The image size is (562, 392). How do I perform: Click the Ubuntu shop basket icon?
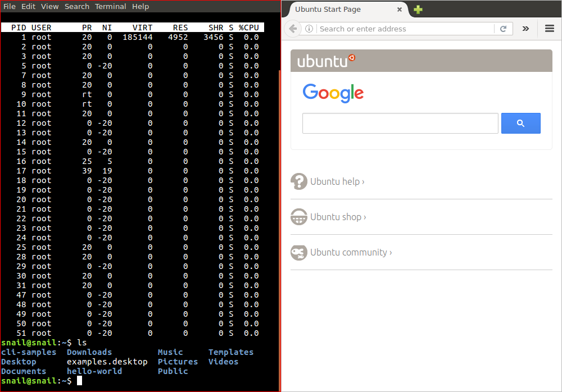tap(298, 217)
